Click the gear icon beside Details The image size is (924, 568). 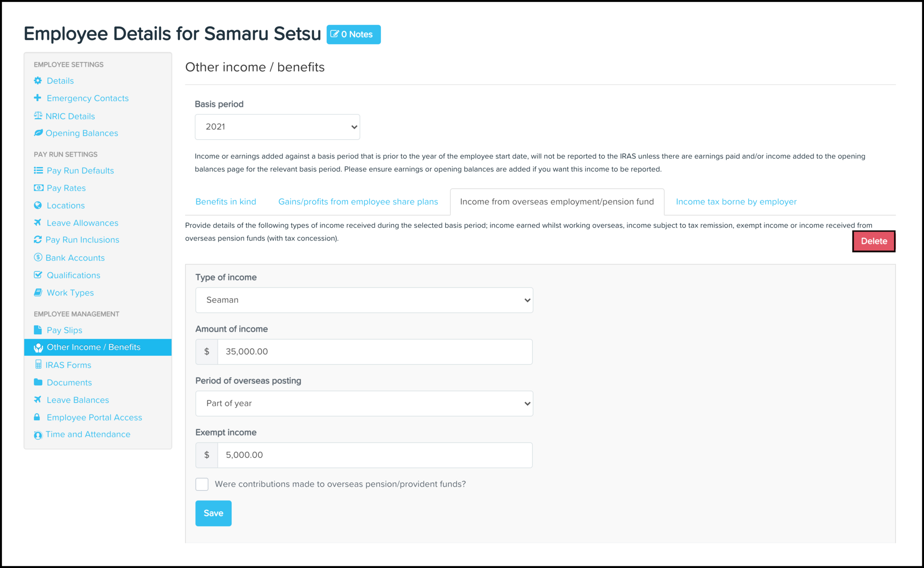click(x=37, y=80)
